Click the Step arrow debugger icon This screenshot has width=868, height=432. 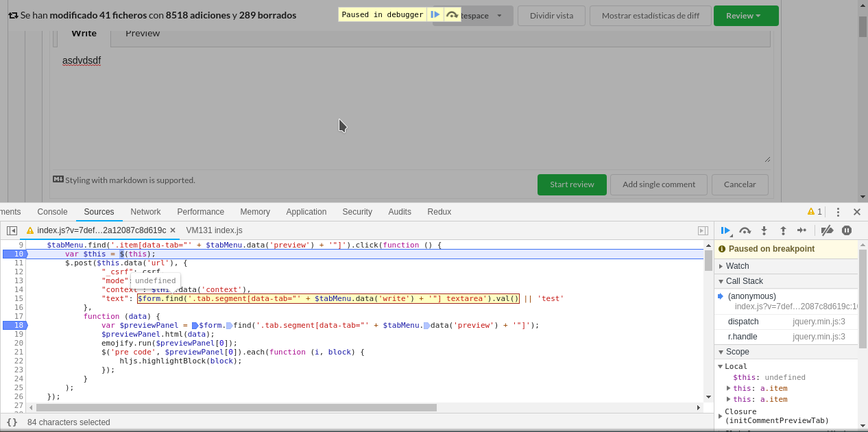pyautogui.click(x=801, y=231)
